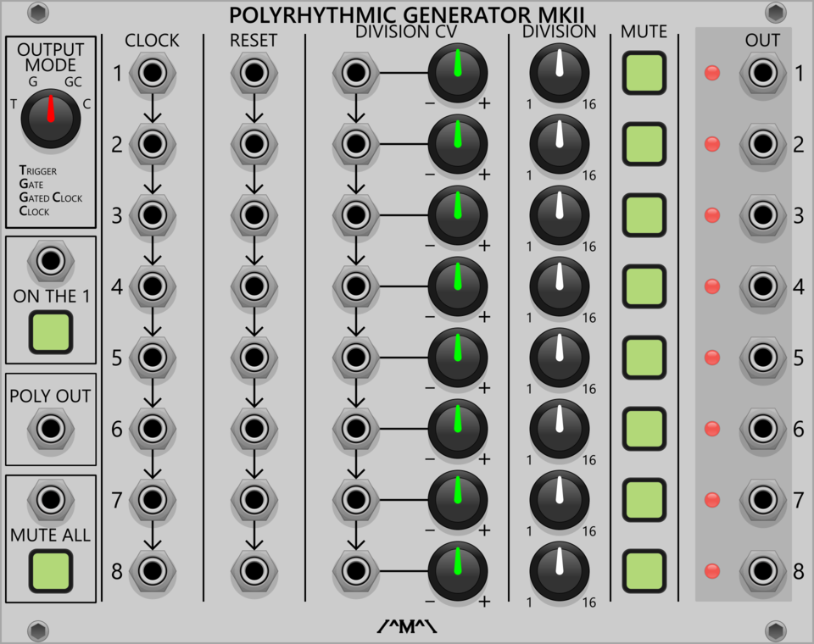Click the Out jack for channel 1
The image size is (814, 644).
coord(763,73)
